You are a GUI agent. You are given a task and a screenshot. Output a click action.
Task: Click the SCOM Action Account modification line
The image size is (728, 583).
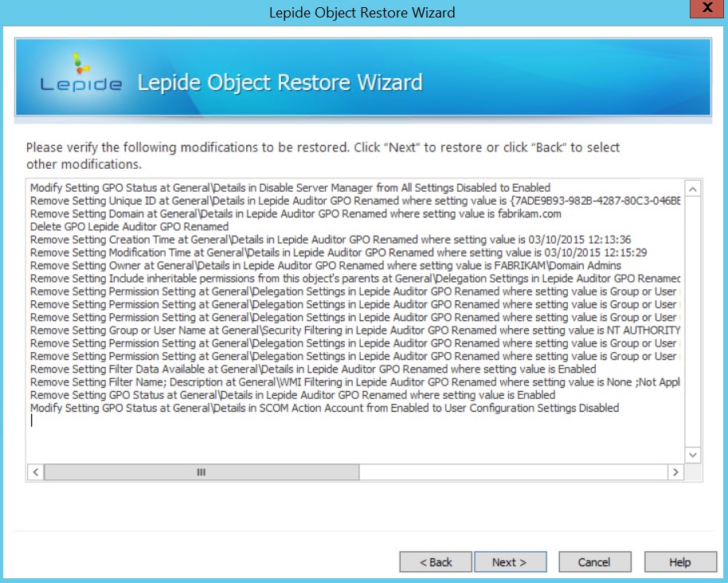pos(324,408)
